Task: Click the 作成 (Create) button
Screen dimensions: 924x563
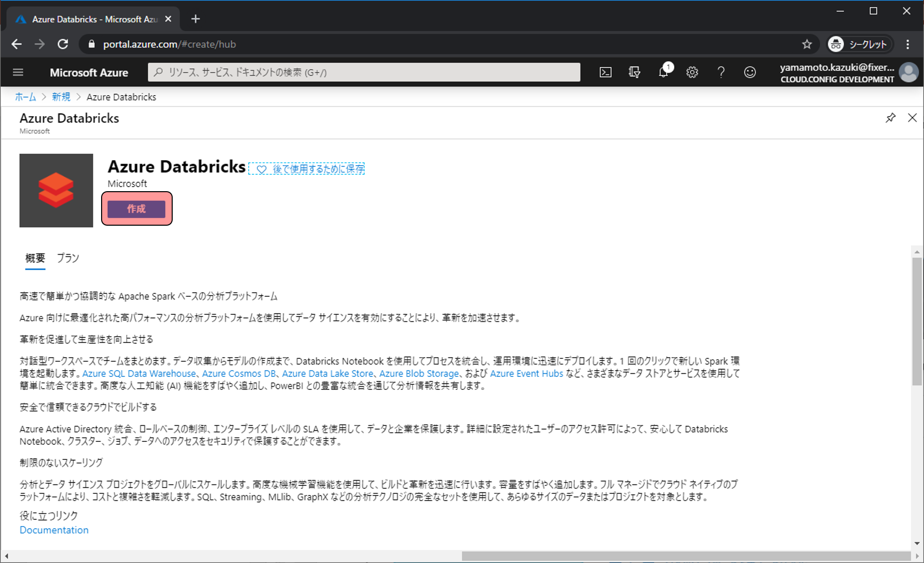Action: [x=136, y=209]
